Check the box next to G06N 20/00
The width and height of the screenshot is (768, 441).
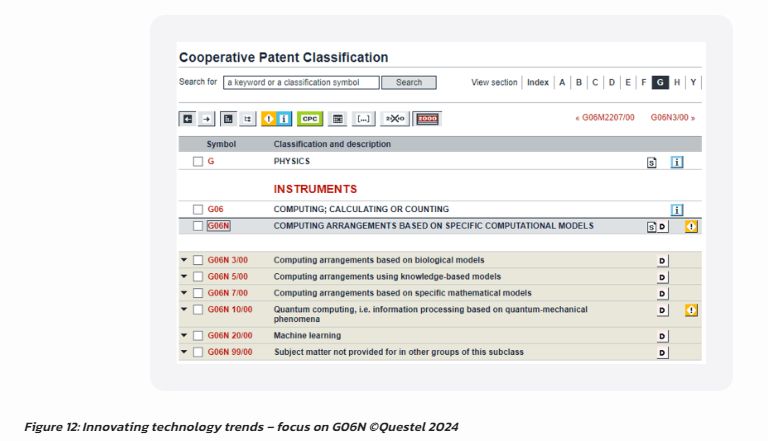(198, 336)
